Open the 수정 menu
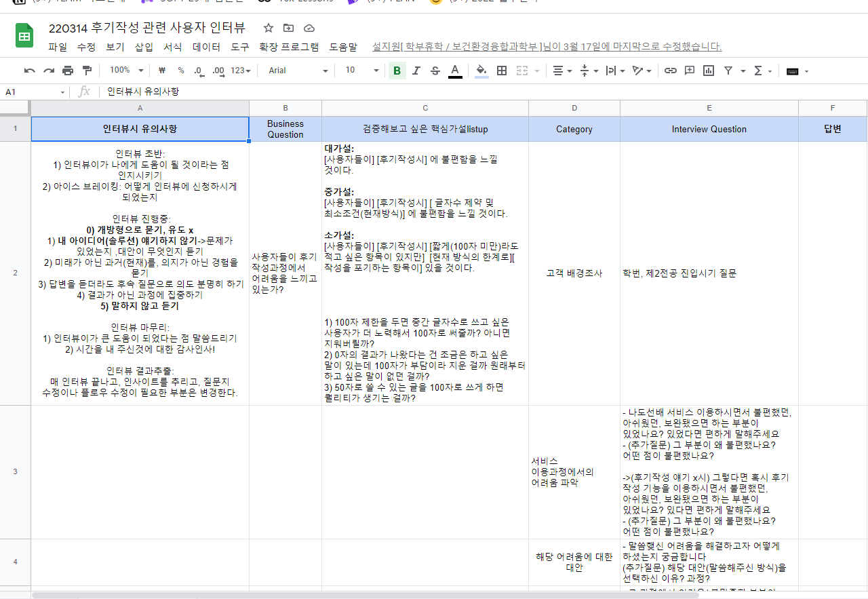 click(86, 47)
